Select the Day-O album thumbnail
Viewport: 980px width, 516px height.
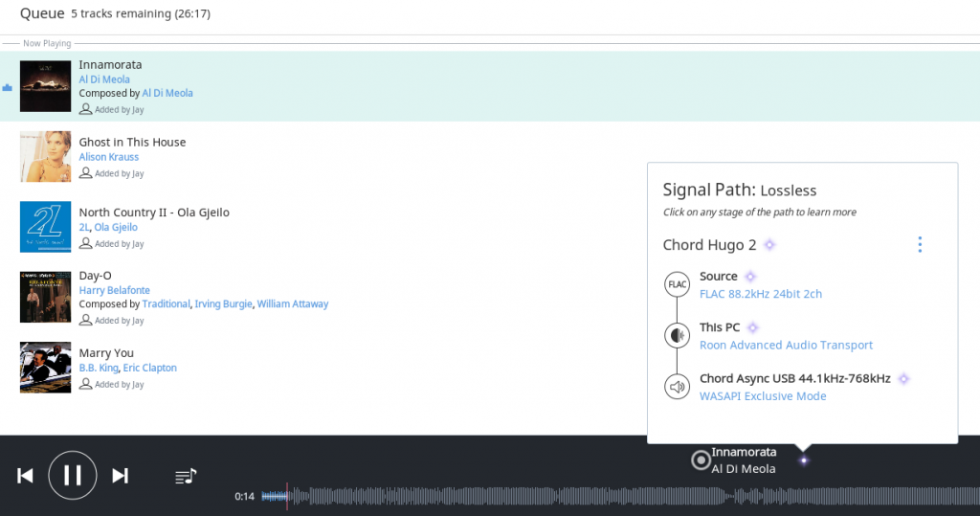click(x=45, y=297)
